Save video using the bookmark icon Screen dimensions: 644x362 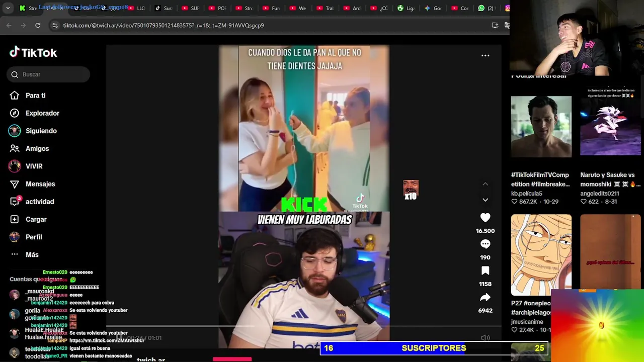click(x=485, y=271)
